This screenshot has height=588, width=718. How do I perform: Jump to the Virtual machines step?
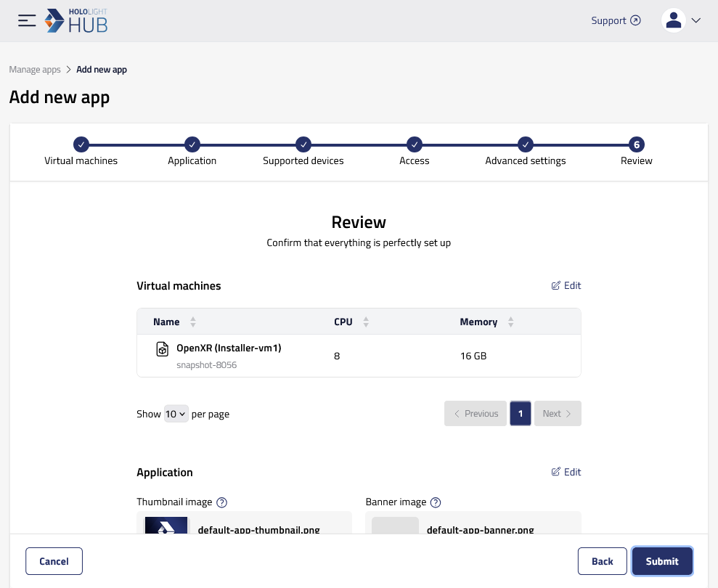pyautogui.click(x=81, y=144)
